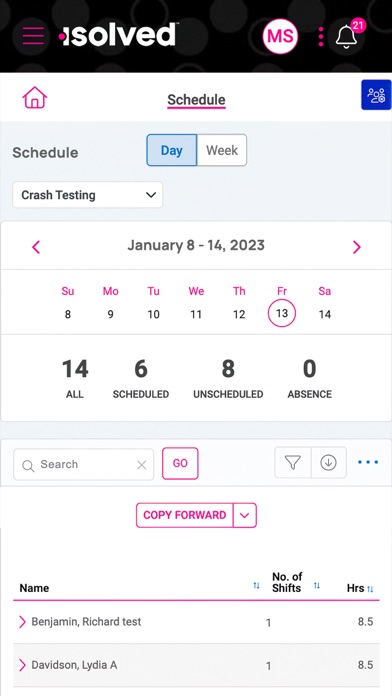Sort the list by Name column
This screenshot has height=696, width=392.
(256, 586)
